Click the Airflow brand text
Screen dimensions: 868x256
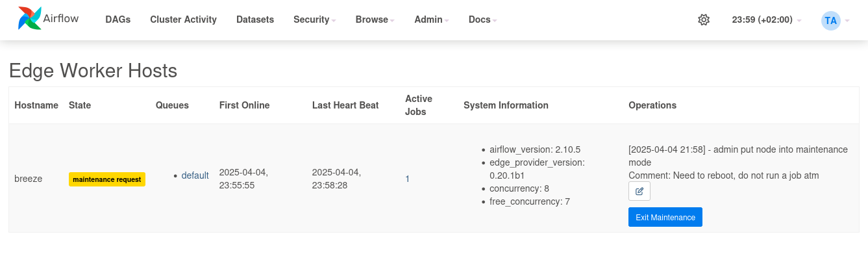pos(61,18)
